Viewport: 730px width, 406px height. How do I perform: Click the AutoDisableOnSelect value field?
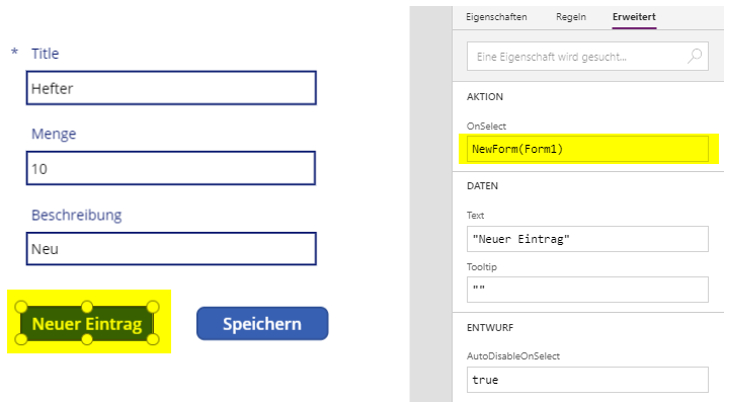[587, 380]
